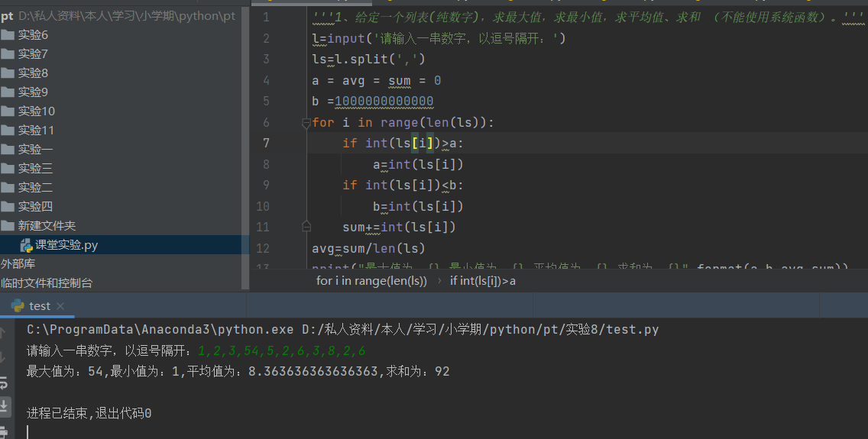This screenshot has height=439, width=868.
Task: Click sum+=int(ls[i]) on line 11
Action: [399, 228]
